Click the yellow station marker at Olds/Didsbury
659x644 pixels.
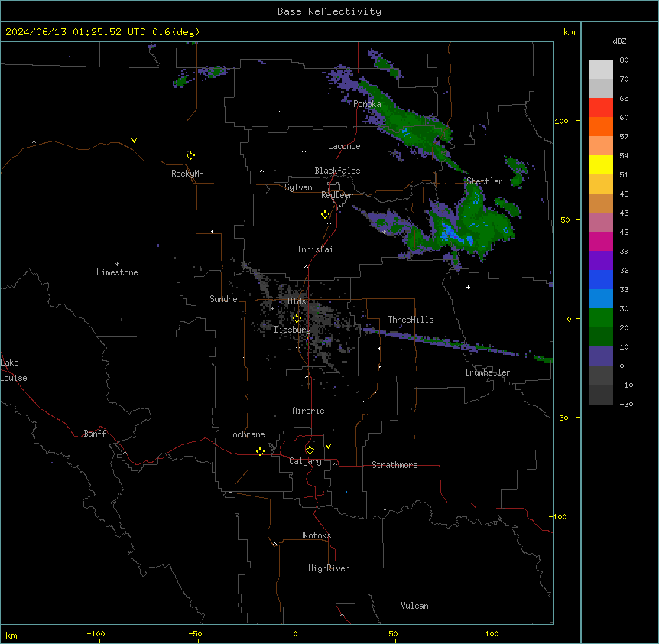(x=297, y=319)
